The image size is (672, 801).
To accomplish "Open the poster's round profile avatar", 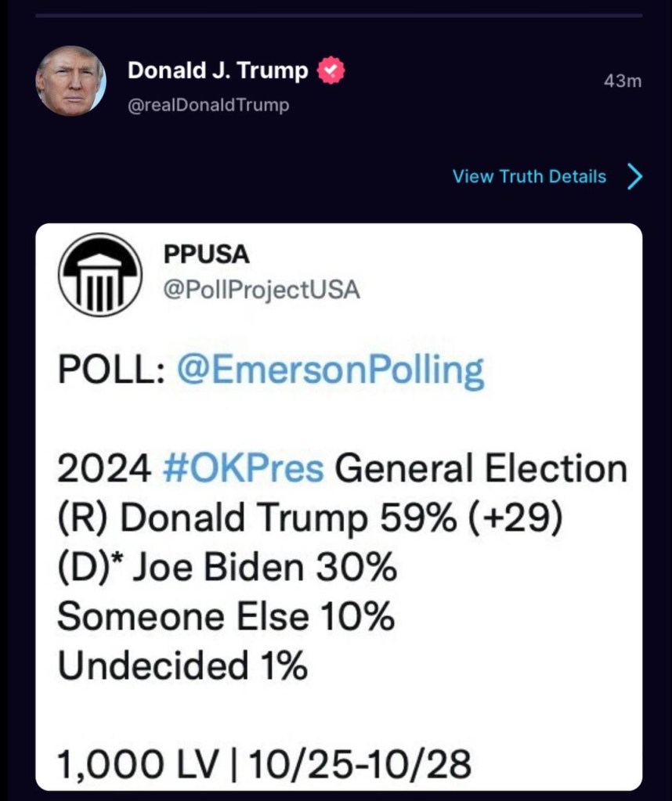I will click(70, 81).
